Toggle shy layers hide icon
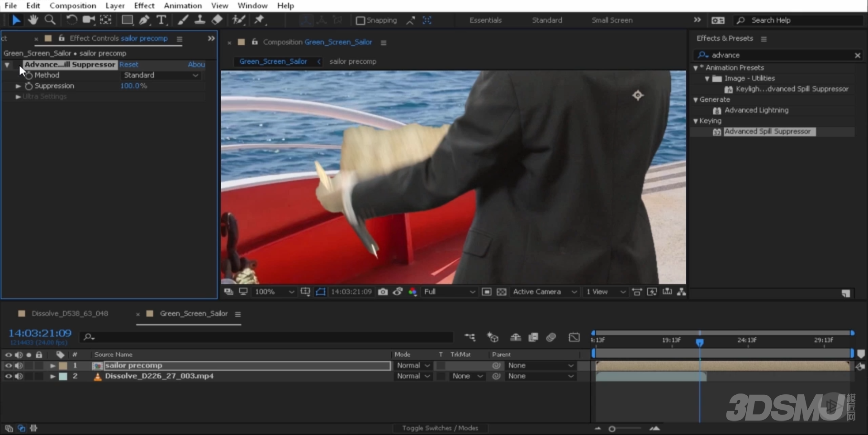The width and height of the screenshot is (868, 435). 515,337
